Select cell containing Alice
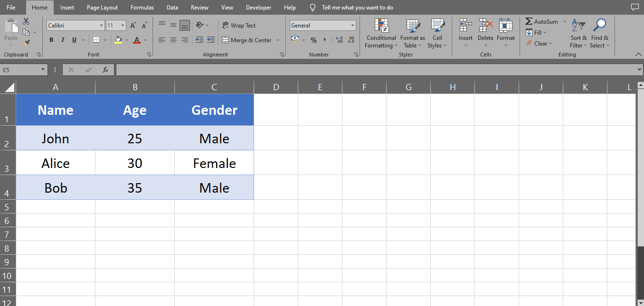This screenshot has width=644, height=306. (56, 163)
